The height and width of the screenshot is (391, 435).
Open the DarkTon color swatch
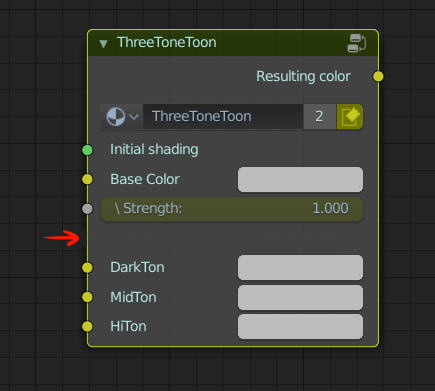click(x=300, y=267)
